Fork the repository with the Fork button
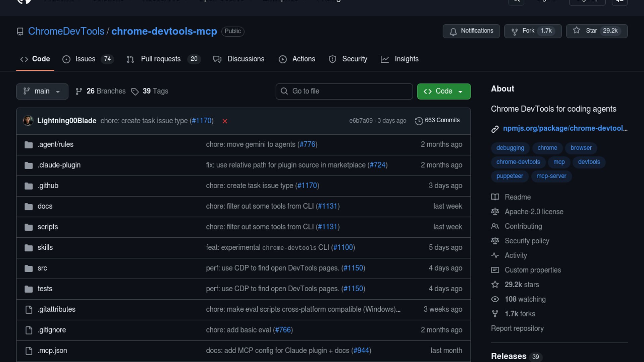The image size is (644, 362). [x=532, y=31]
